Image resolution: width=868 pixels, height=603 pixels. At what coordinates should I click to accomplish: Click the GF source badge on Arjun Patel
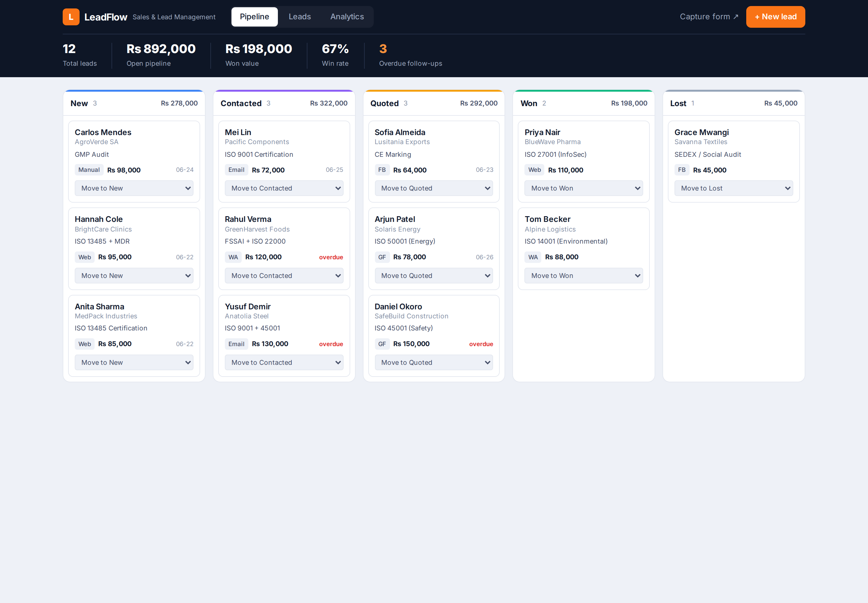click(x=382, y=257)
